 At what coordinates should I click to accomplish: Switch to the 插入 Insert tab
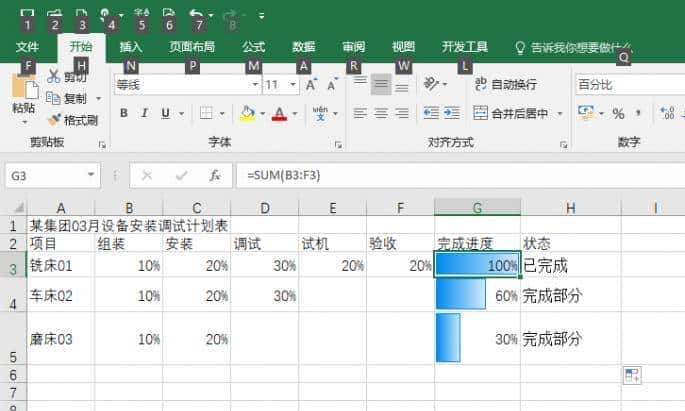(x=131, y=47)
